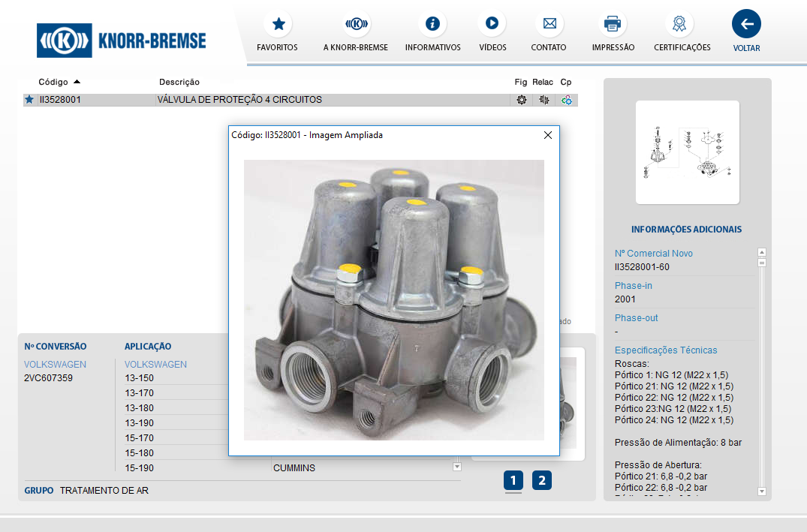The height and width of the screenshot is (532, 807).
Task: Click the Fig gear icon for II3528001
Action: coord(522,100)
